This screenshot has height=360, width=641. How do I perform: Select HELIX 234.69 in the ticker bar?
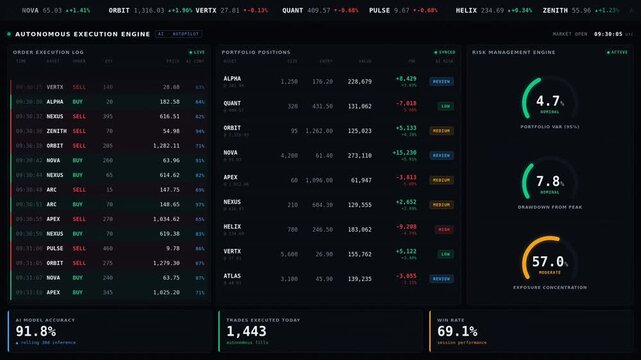pos(494,10)
